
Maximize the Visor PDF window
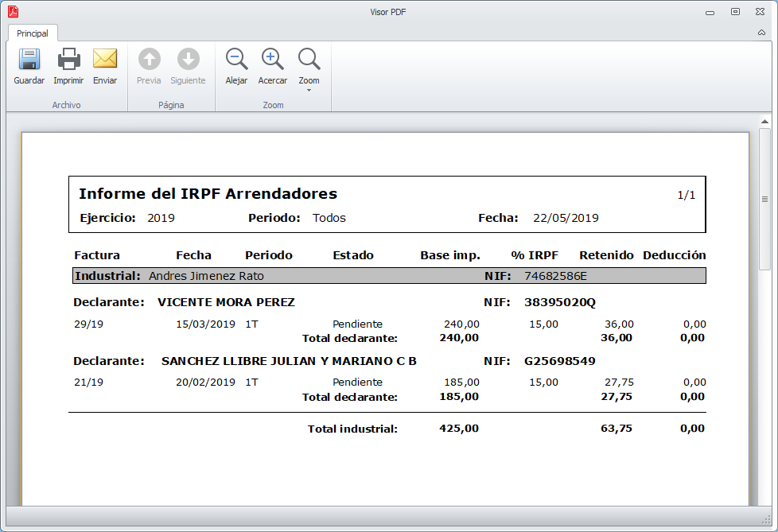point(735,12)
